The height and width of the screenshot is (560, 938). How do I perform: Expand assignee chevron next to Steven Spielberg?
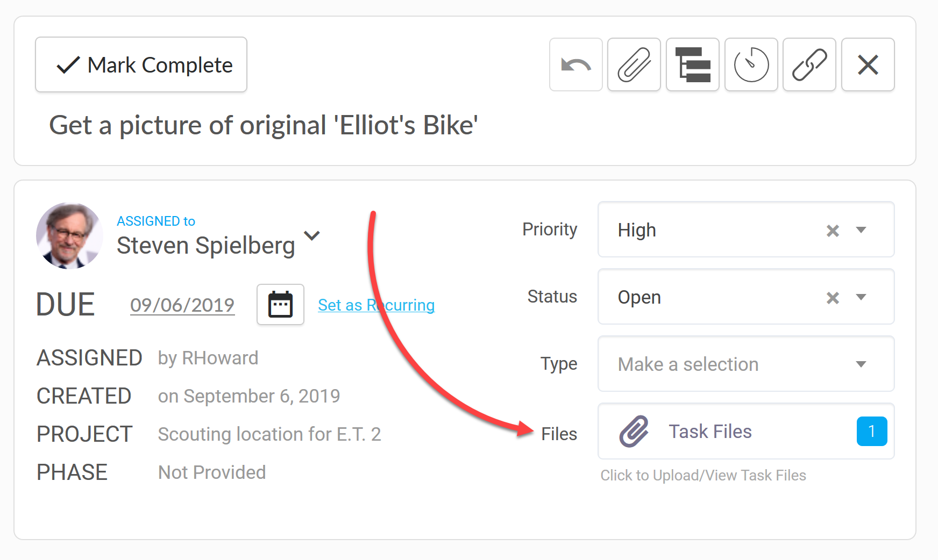(312, 235)
